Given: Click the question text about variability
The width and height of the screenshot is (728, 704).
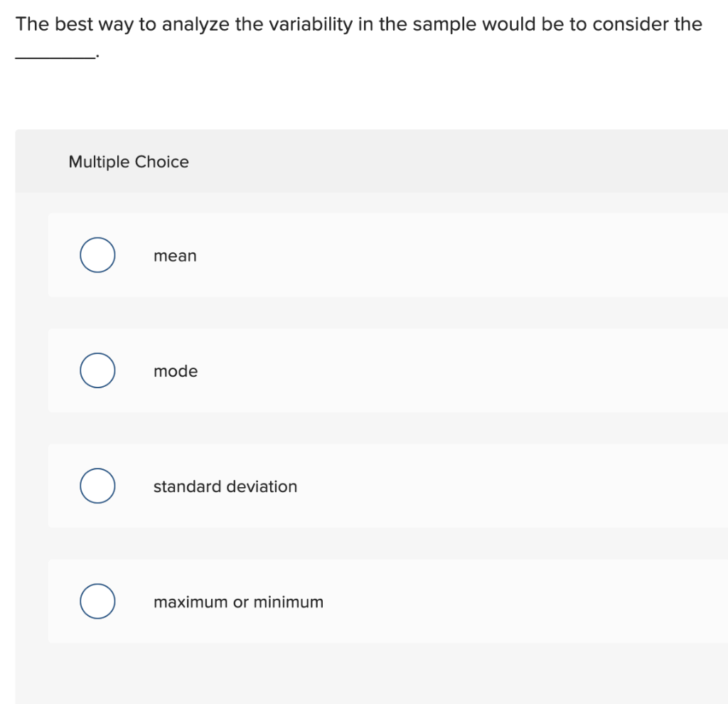Looking at the screenshot, I should (355, 23).
